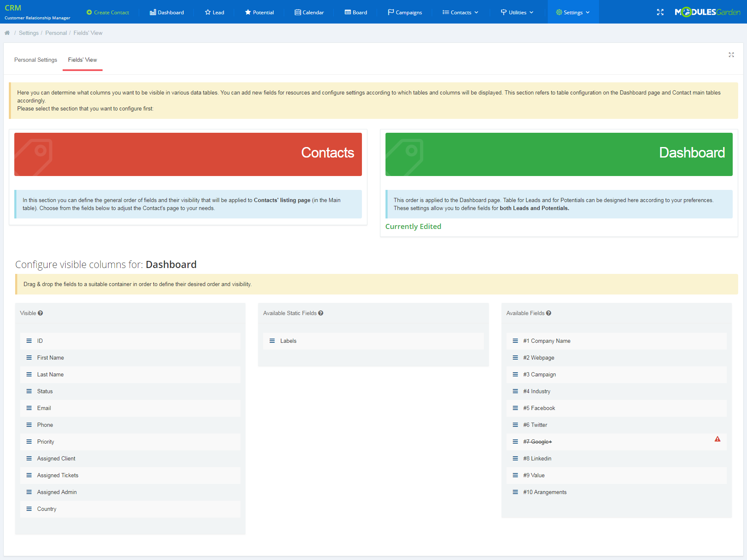Click the Fields' View breadcrumb text

[88, 33]
